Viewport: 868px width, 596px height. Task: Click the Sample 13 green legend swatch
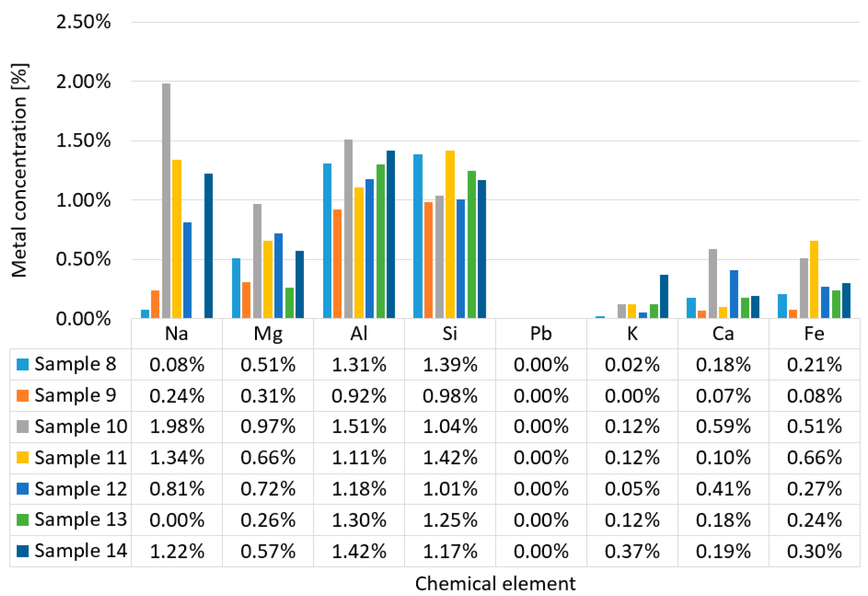click(x=23, y=520)
